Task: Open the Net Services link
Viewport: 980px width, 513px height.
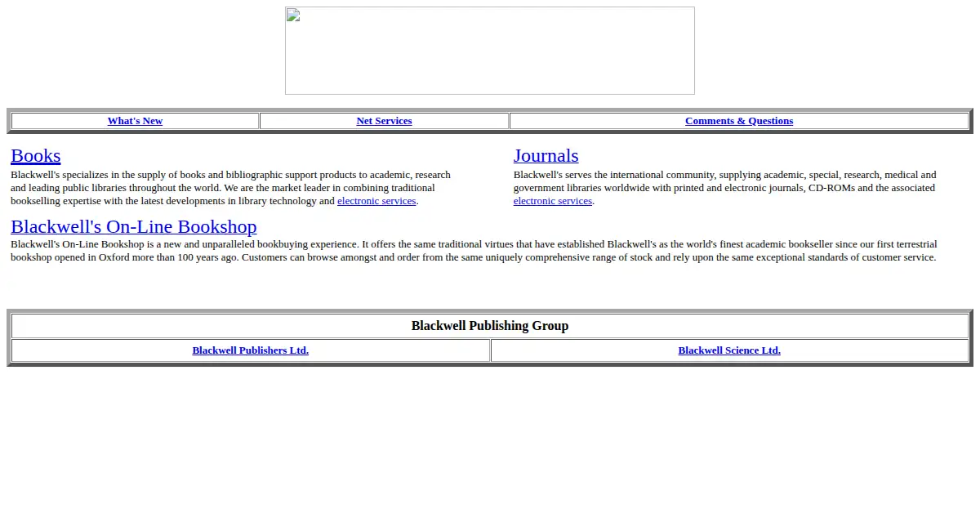Action: tap(384, 121)
